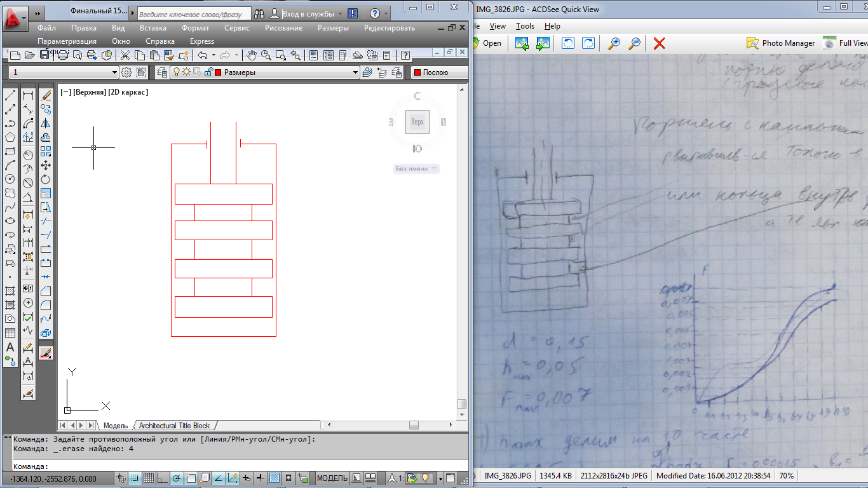Click the Plot printer icon
The width and height of the screenshot is (868, 488).
point(63,55)
